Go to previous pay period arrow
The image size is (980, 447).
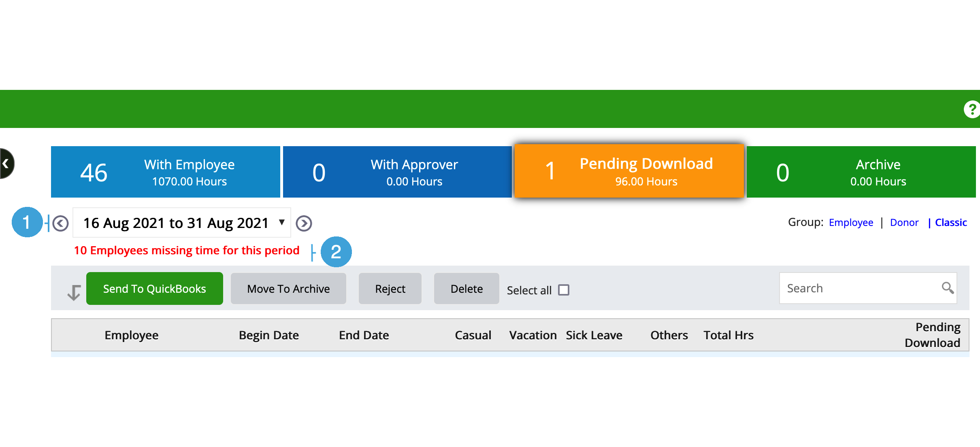[x=60, y=223]
